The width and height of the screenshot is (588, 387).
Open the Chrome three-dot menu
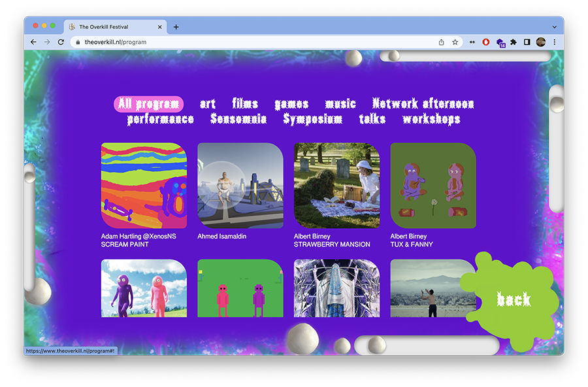[555, 42]
